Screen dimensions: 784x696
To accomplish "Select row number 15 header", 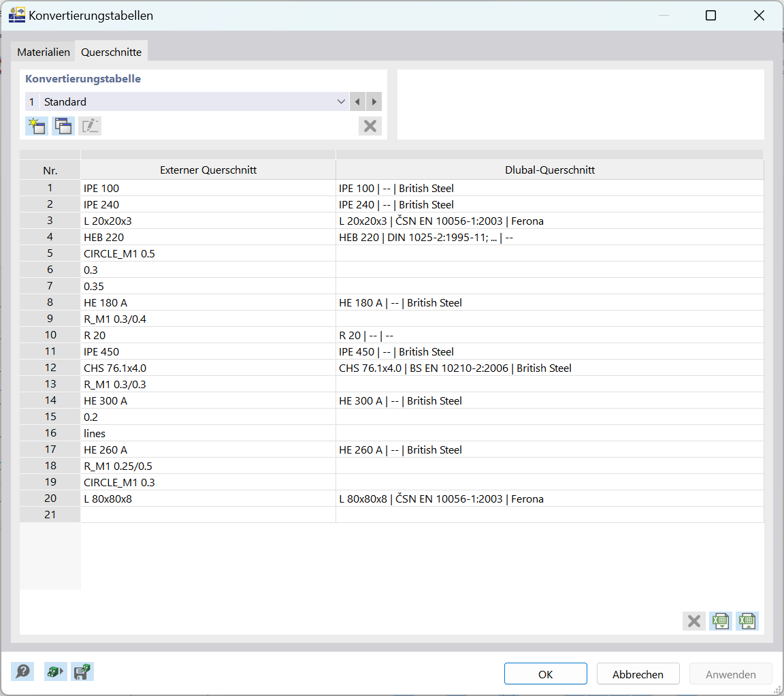I will [x=50, y=417].
